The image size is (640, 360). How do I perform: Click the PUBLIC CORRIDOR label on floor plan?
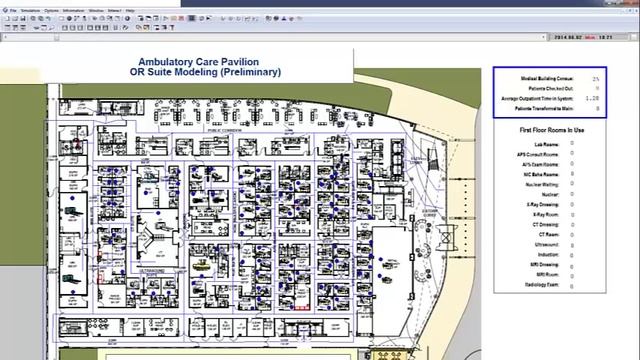point(224,131)
